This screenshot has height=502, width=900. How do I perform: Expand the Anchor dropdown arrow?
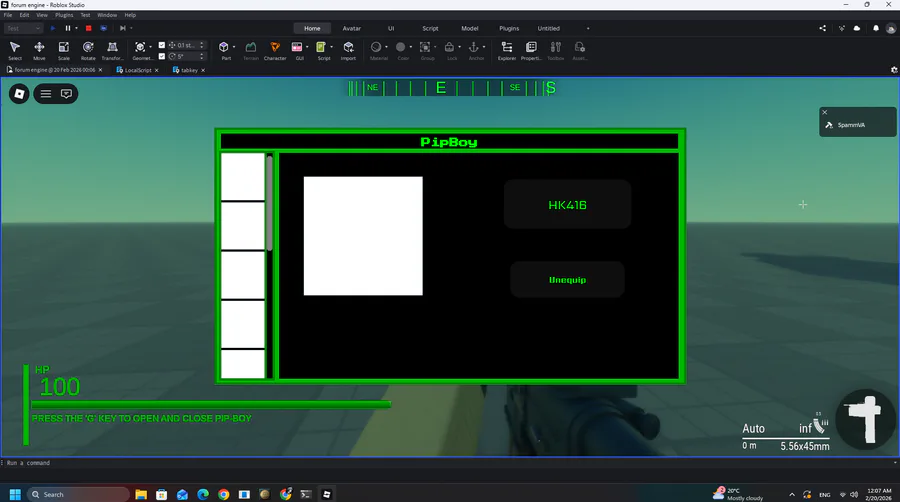[x=484, y=47]
